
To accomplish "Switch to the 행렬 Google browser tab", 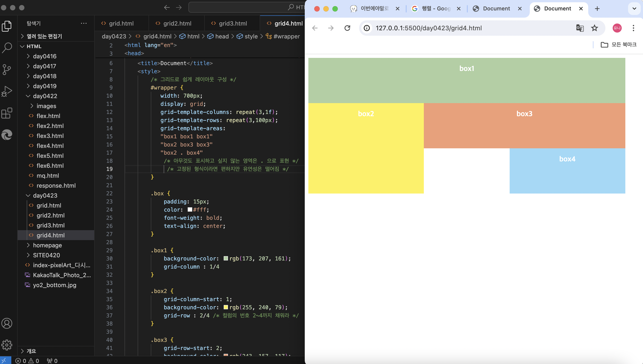I will pyautogui.click(x=436, y=9).
